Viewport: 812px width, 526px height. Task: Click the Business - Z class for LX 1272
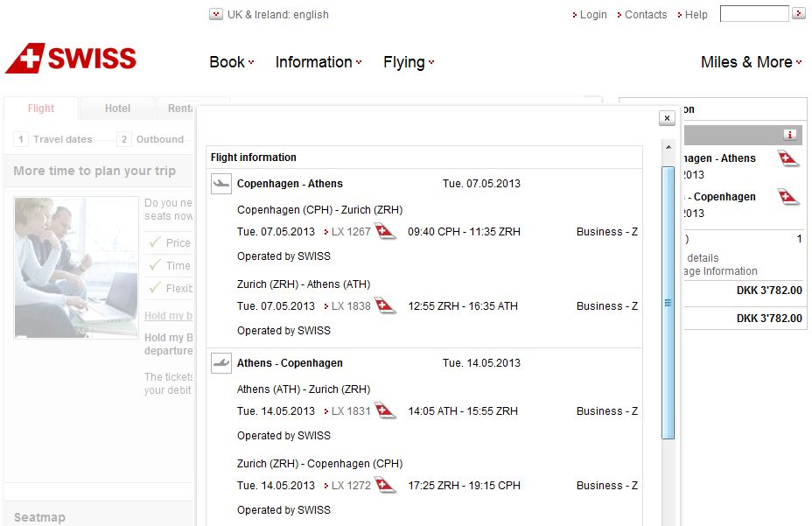point(607,486)
